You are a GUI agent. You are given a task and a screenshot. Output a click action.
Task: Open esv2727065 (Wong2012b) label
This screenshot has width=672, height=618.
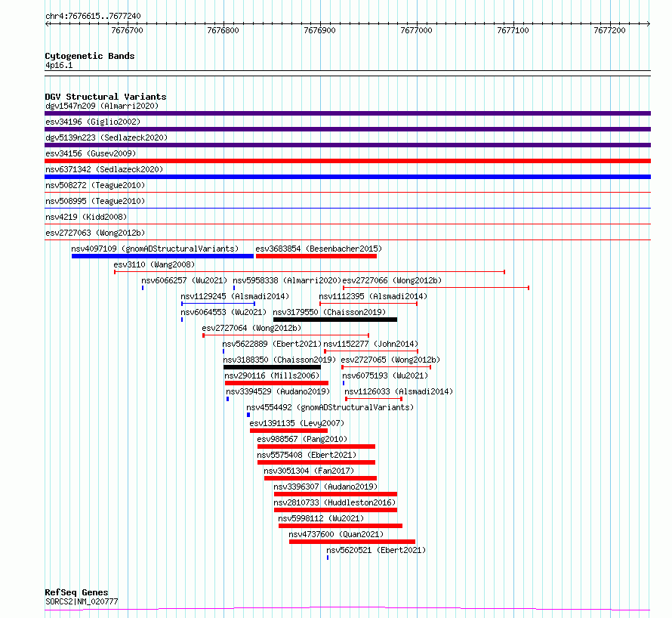click(x=390, y=360)
